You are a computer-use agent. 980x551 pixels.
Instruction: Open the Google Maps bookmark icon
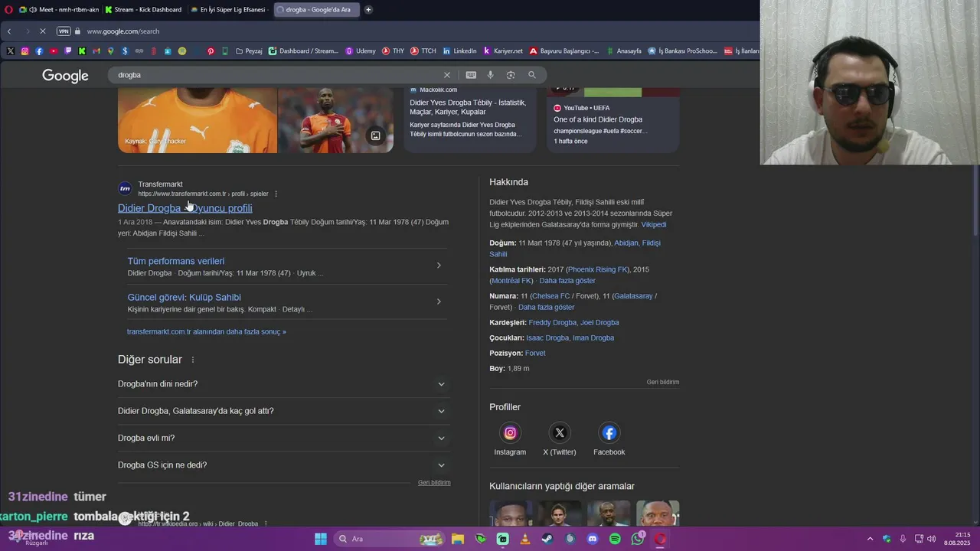[110, 51]
